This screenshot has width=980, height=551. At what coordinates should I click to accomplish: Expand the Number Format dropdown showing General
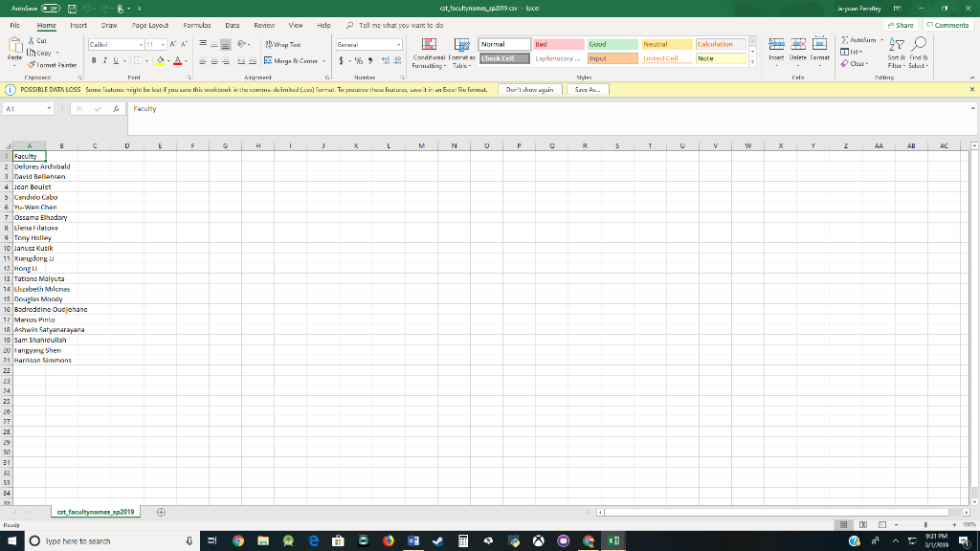click(x=399, y=45)
